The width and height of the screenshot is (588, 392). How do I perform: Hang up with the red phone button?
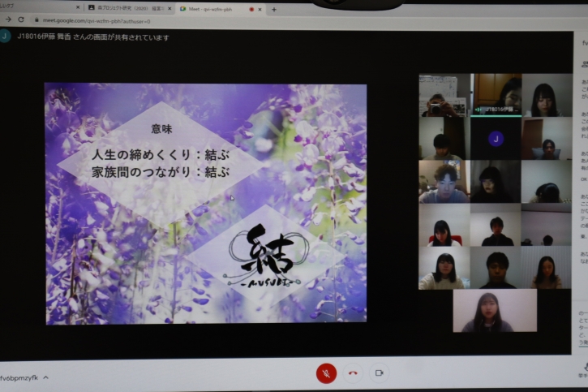coord(353,373)
